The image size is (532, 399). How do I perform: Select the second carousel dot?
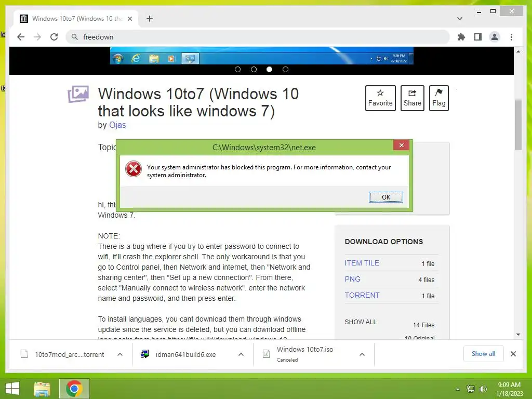(x=254, y=69)
